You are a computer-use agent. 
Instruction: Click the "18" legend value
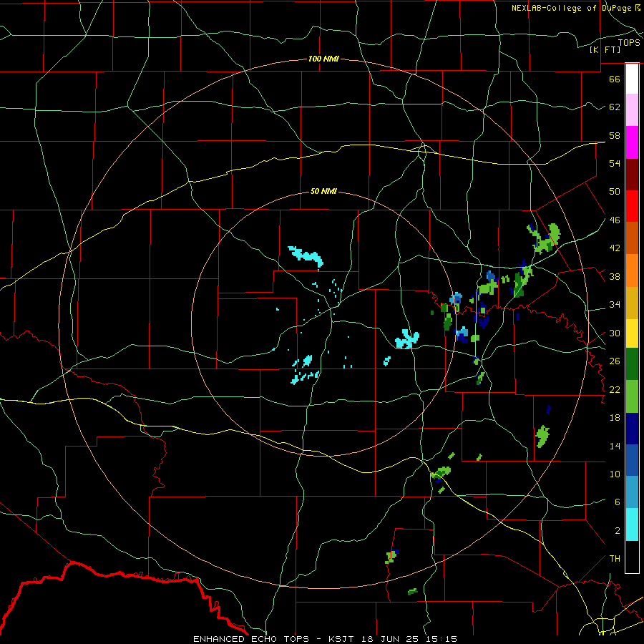click(615, 418)
